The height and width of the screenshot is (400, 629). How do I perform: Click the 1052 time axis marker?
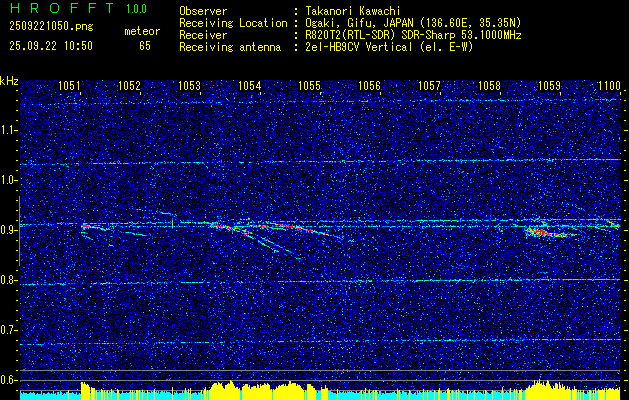pyautogui.click(x=130, y=85)
